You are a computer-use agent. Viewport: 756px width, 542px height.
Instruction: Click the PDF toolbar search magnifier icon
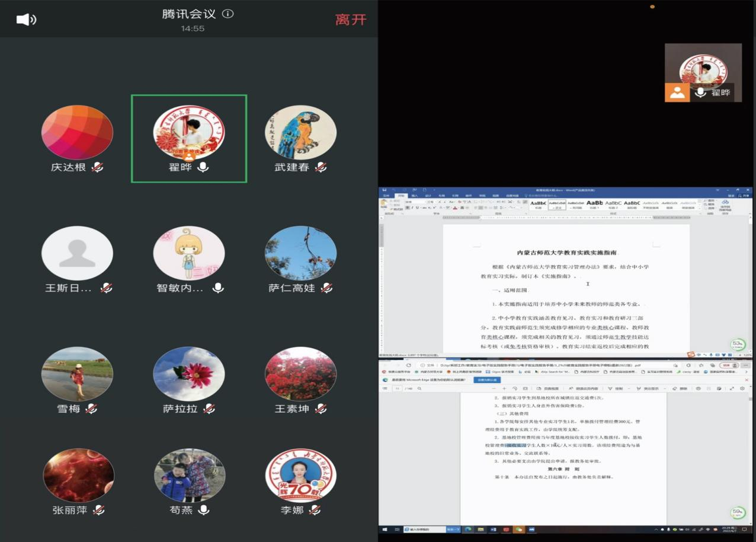(419, 389)
